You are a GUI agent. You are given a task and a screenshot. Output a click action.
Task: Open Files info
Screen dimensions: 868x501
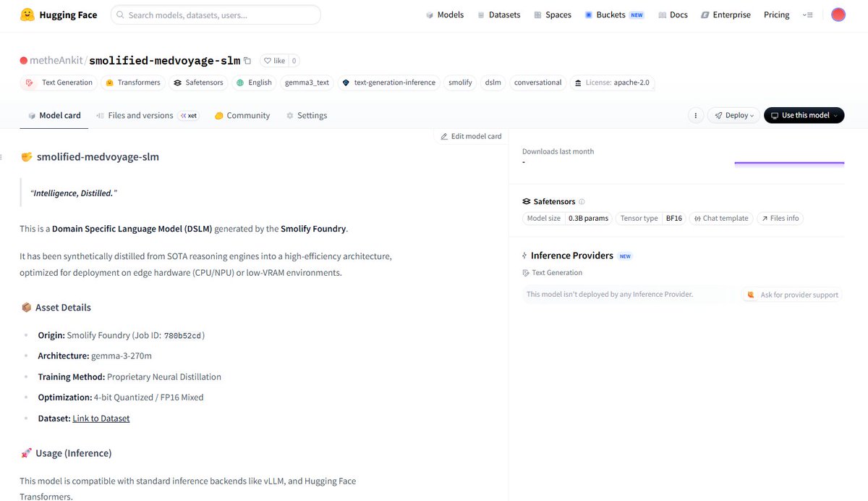pos(780,218)
